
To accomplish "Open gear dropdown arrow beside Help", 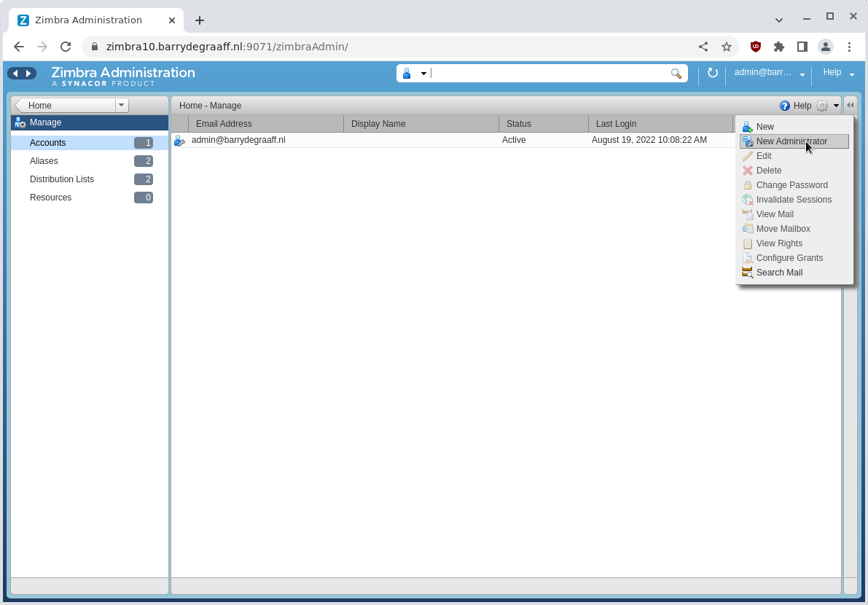I will pos(836,106).
